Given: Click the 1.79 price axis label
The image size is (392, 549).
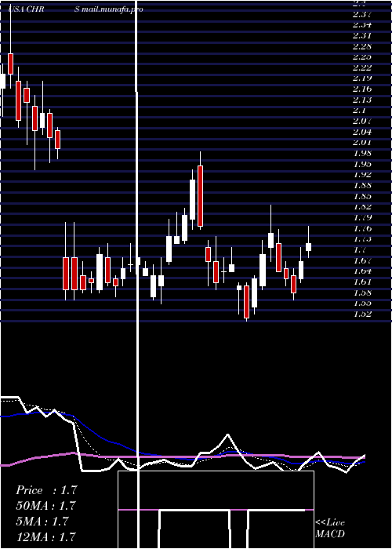Looking at the screenshot, I should click(362, 217).
